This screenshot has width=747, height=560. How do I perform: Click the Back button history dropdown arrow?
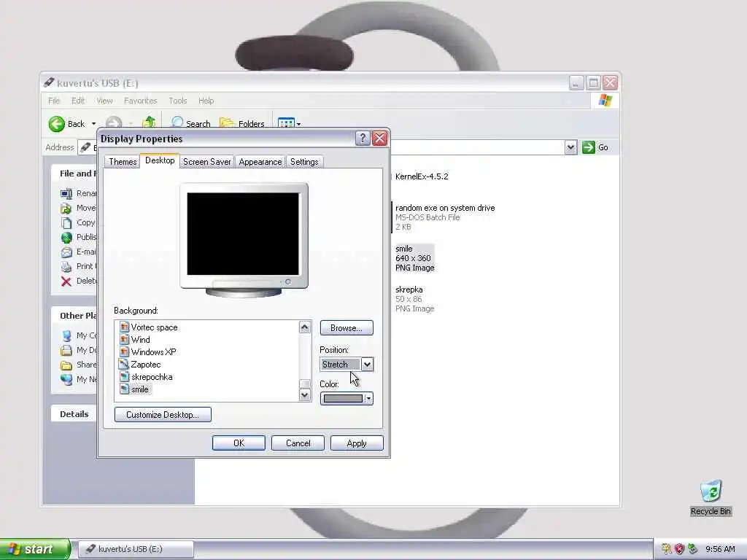pyautogui.click(x=93, y=124)
